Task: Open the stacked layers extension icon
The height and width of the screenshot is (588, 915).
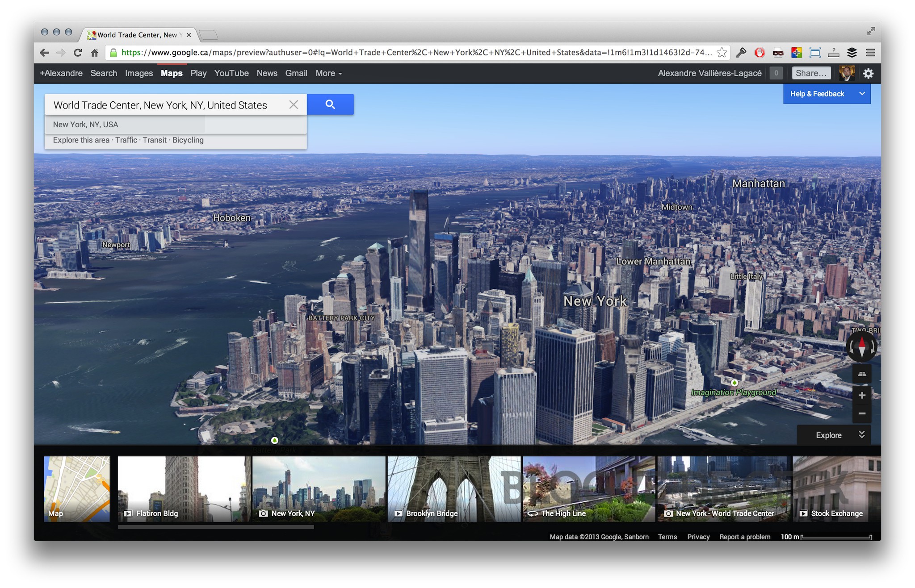Action: tap(852, 53)
